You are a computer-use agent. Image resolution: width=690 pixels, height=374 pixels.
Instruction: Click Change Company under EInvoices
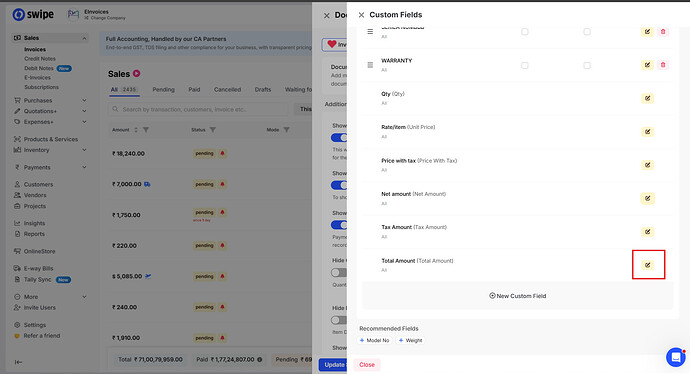tap(105, 18)
